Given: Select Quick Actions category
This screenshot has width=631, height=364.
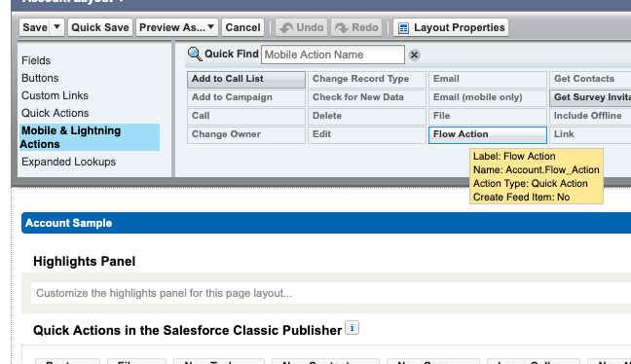Looking at the screenshot, I should (x=56, y=113).
